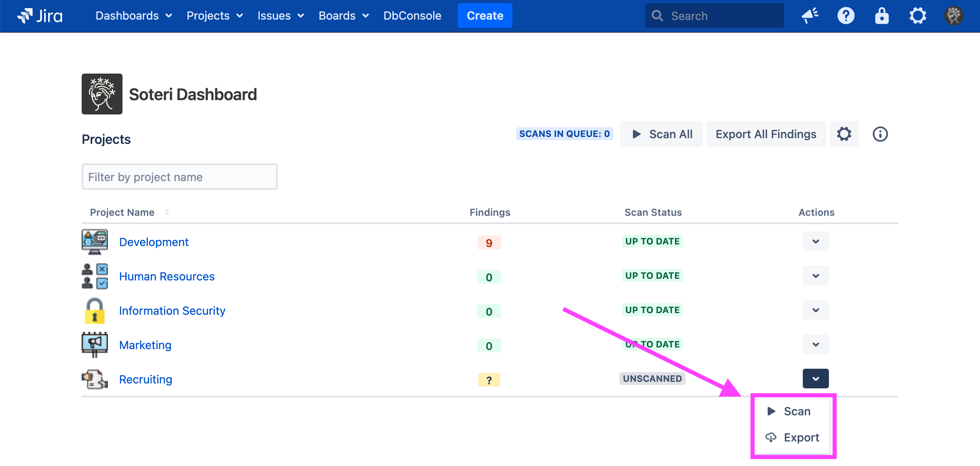Screen dimensions: 980x466
Task: Click Export All Findings button
Action: tap(766, 134)
